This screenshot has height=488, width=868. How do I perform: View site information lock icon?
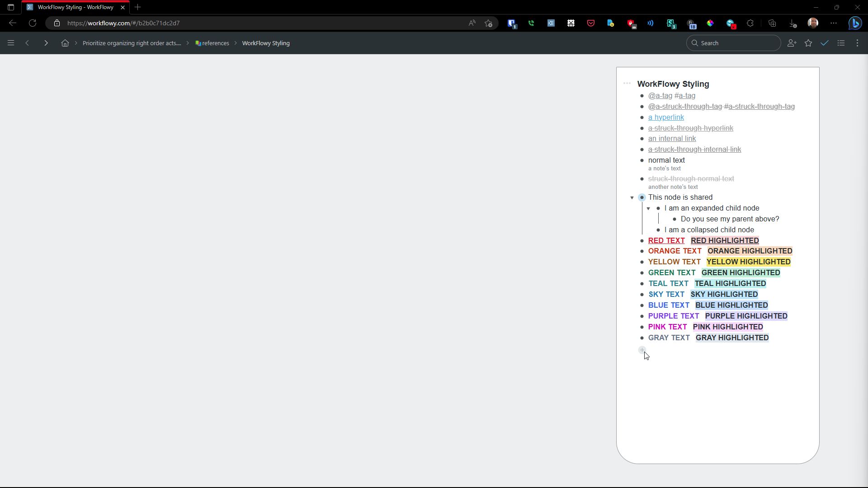(57, 23)
